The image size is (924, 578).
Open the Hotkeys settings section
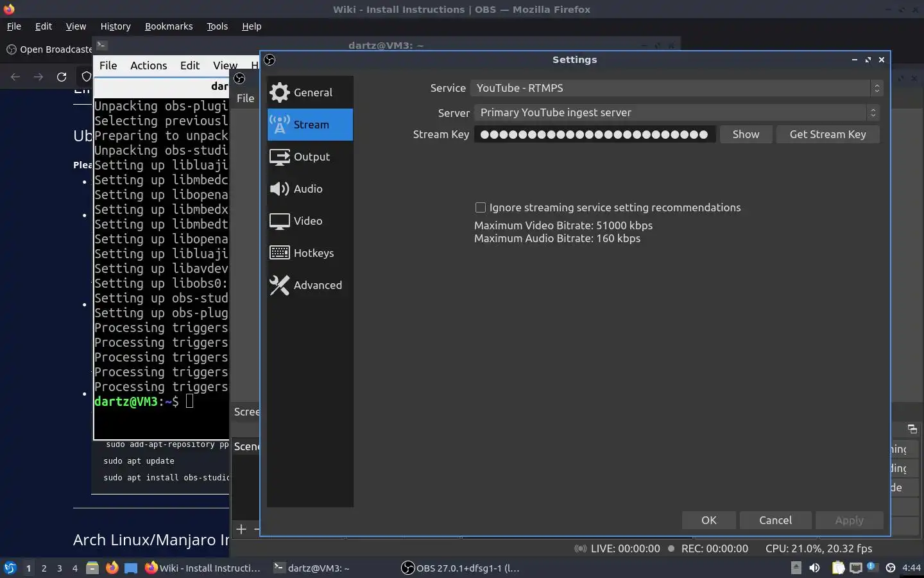click(x=310, y=253)
